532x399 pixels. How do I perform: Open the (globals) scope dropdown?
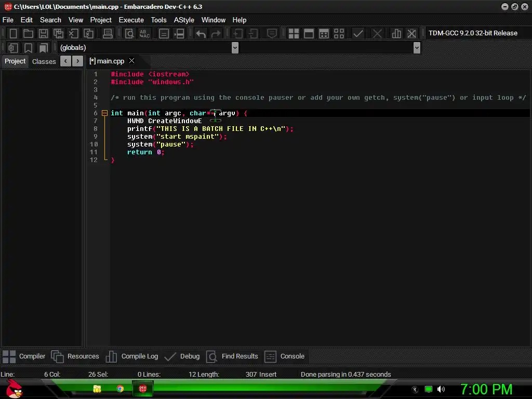[235, 48]
